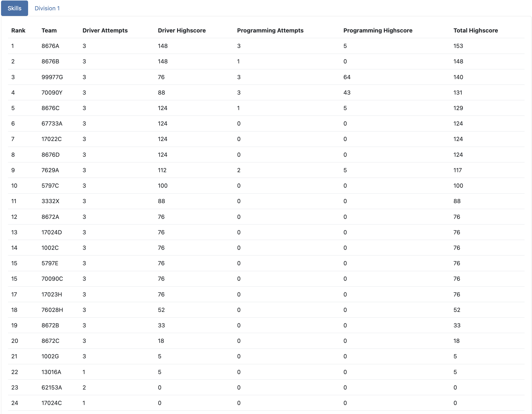
Task: Select team 17024C at the bottom
Action: [52, 403]
